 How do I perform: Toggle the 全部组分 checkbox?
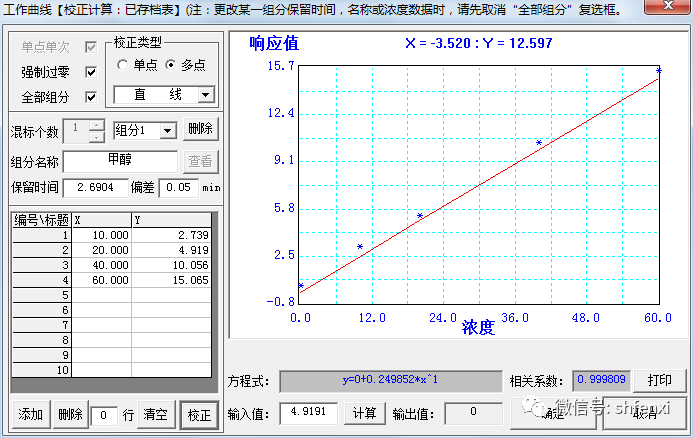pos(91,97)
